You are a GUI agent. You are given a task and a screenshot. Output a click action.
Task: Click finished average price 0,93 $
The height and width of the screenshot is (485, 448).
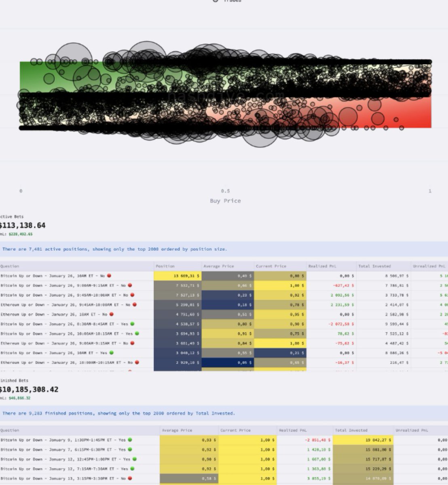tap(189, 440)
